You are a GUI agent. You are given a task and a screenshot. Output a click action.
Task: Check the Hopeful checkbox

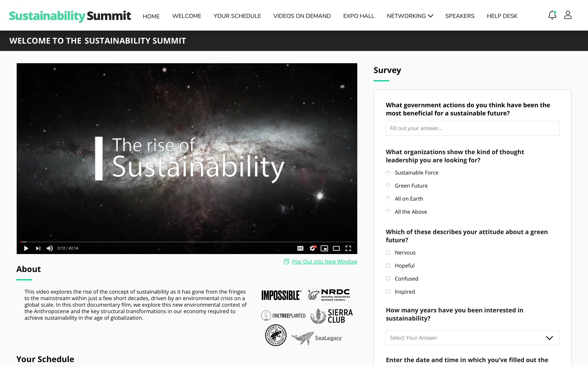[388, 266]
